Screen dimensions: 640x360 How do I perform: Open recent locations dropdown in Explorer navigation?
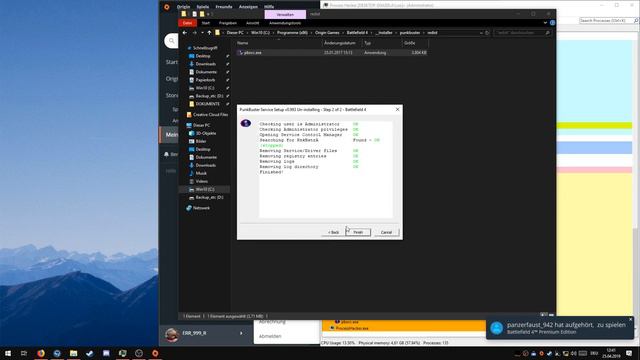(202, 33)
